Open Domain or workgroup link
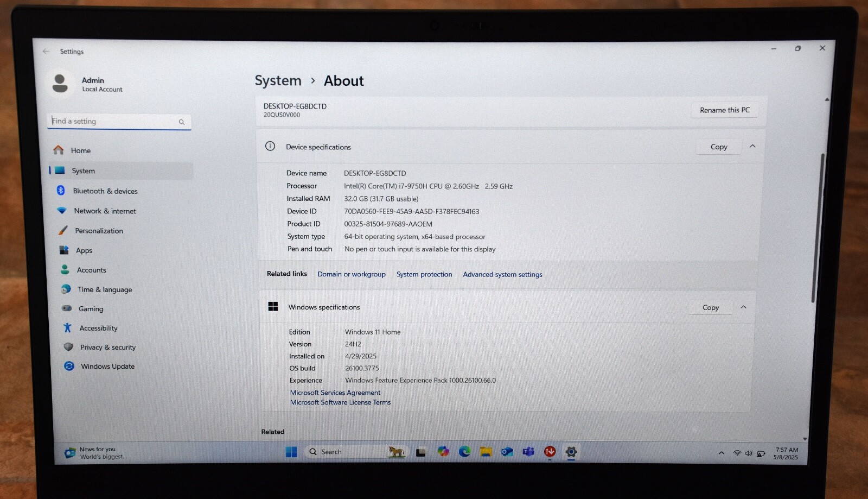The image size is (868, 499). (352, 274)
